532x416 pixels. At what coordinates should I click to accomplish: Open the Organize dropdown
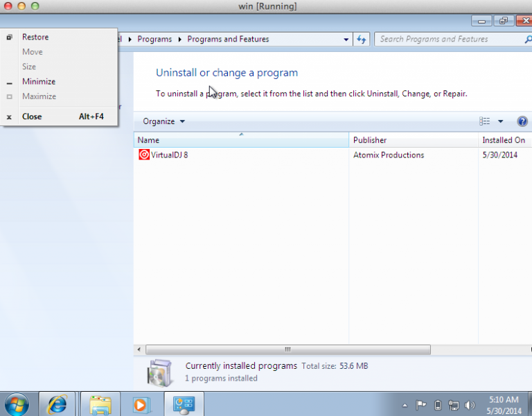coord(163,121)
